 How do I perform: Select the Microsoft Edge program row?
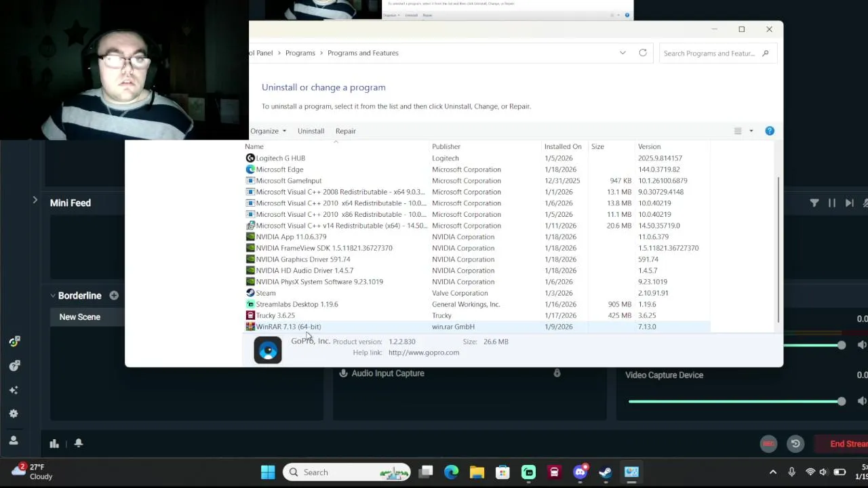[477, 169]
